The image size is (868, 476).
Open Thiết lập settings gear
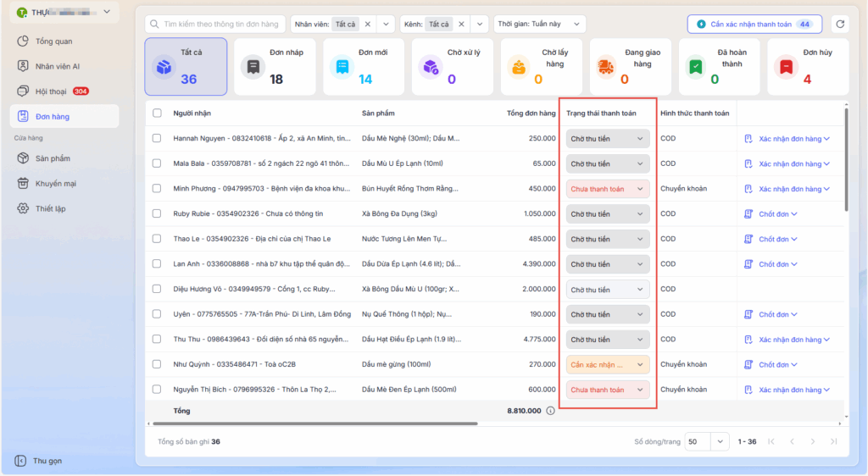click(x=23, y=208)
